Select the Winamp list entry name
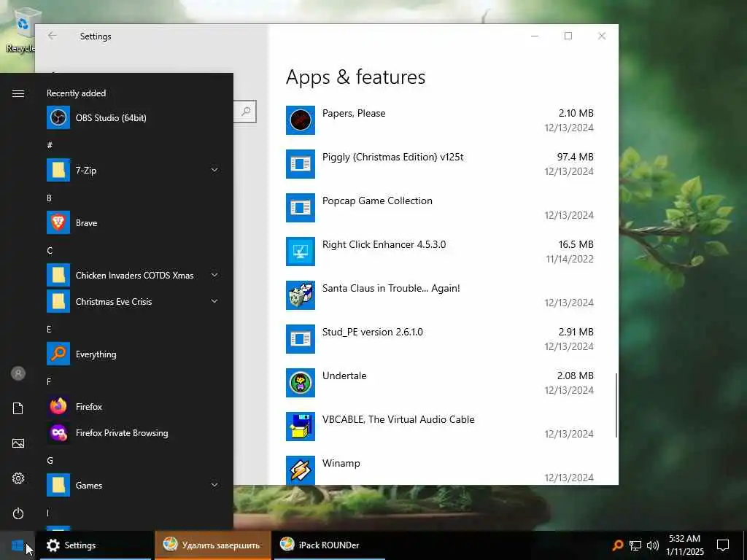 (341, 463)
